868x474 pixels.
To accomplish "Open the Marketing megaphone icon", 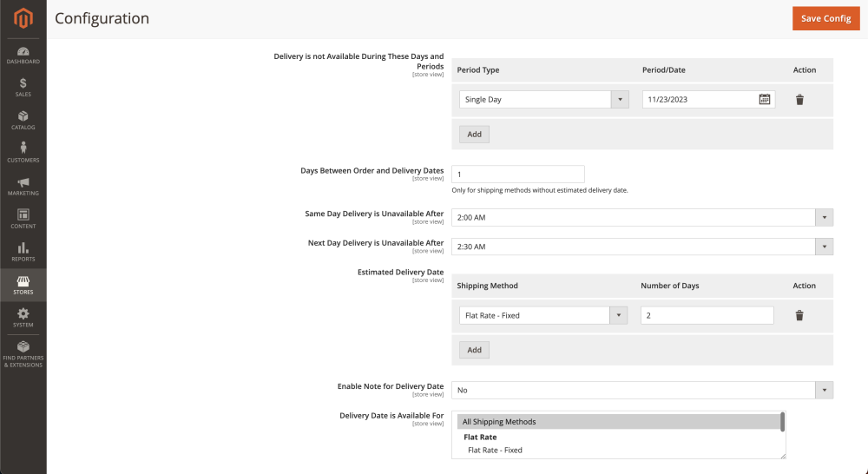I will (x=23, y=182).
